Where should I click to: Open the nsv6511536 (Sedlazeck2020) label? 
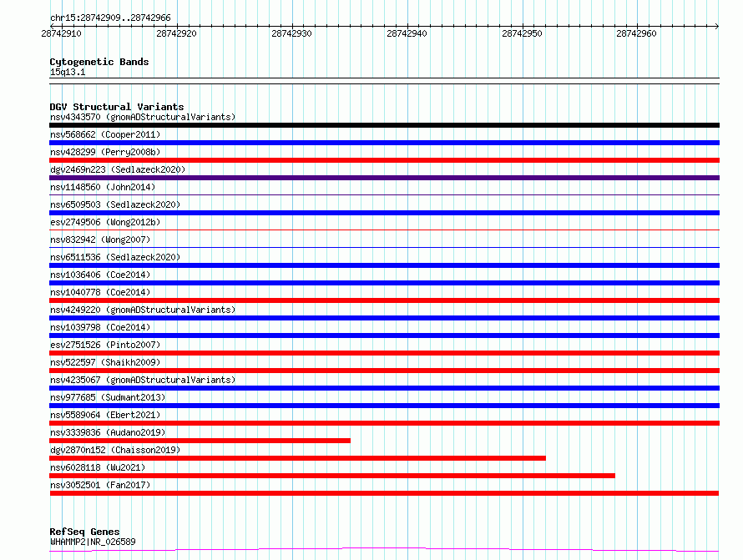point(115,257)
